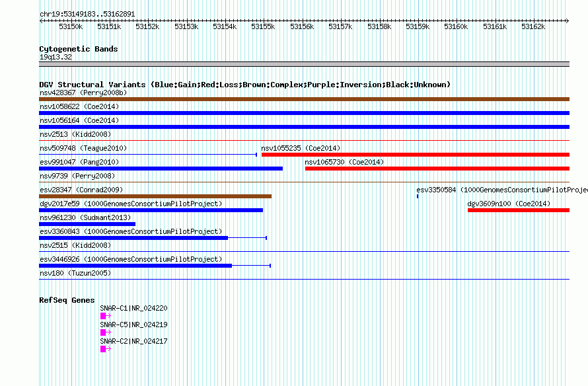Image resolution: width=588 pixels, height=386 pixels.
Task: Click the SNAR-C5 gene magenta arrow icon
Action: (105, 332)
